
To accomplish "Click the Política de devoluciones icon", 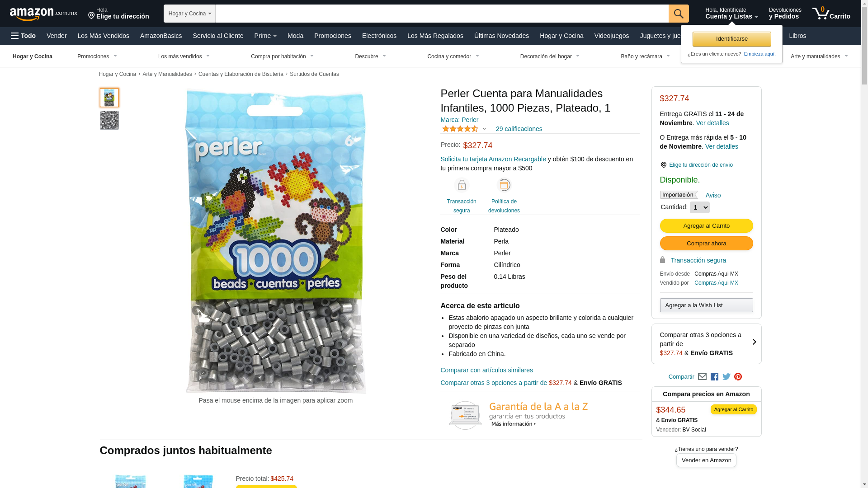I will click(x=504, y=185).
